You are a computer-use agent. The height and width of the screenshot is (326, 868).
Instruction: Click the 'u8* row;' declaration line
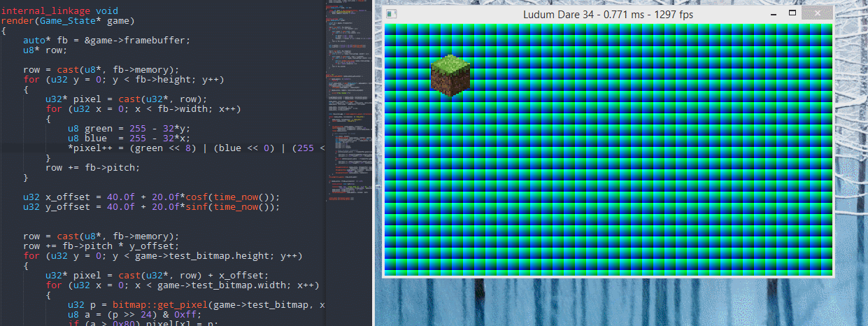pos(45,50)
